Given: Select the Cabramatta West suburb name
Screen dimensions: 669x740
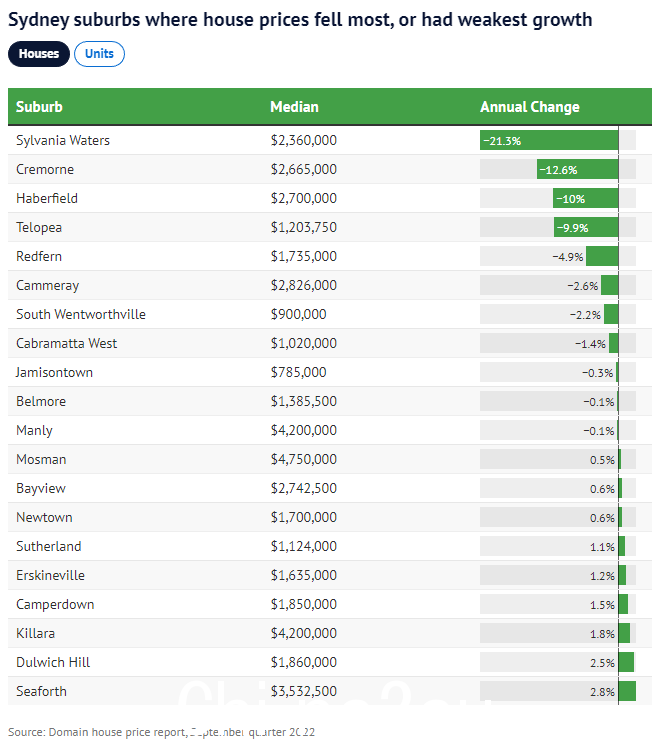Looking at the screenshot, I should click(x=67, y=343).
